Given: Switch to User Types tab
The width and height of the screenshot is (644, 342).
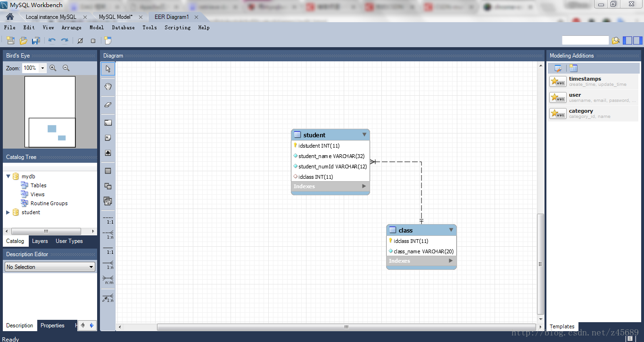Looking at the screenshot, I should [x=69, y=241].
